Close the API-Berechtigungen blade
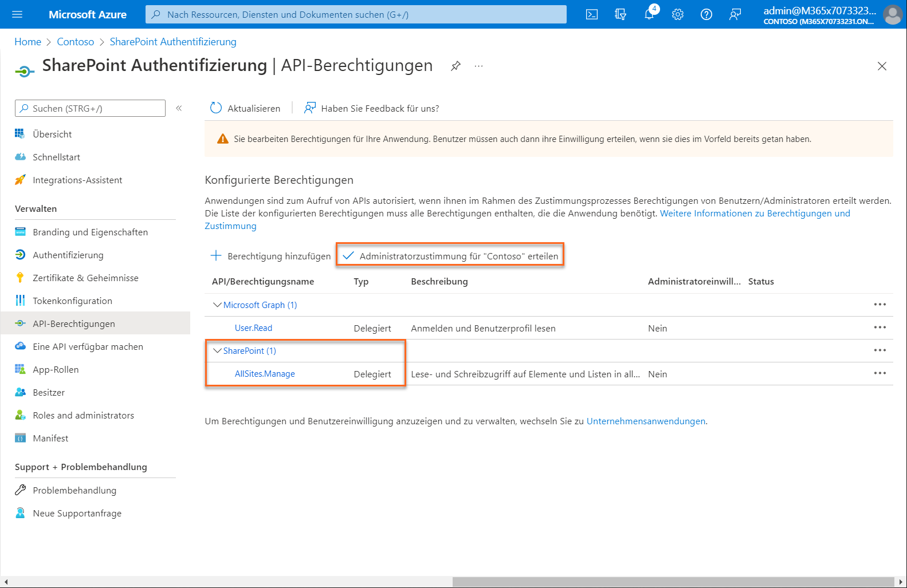 [x=882, y=66]
